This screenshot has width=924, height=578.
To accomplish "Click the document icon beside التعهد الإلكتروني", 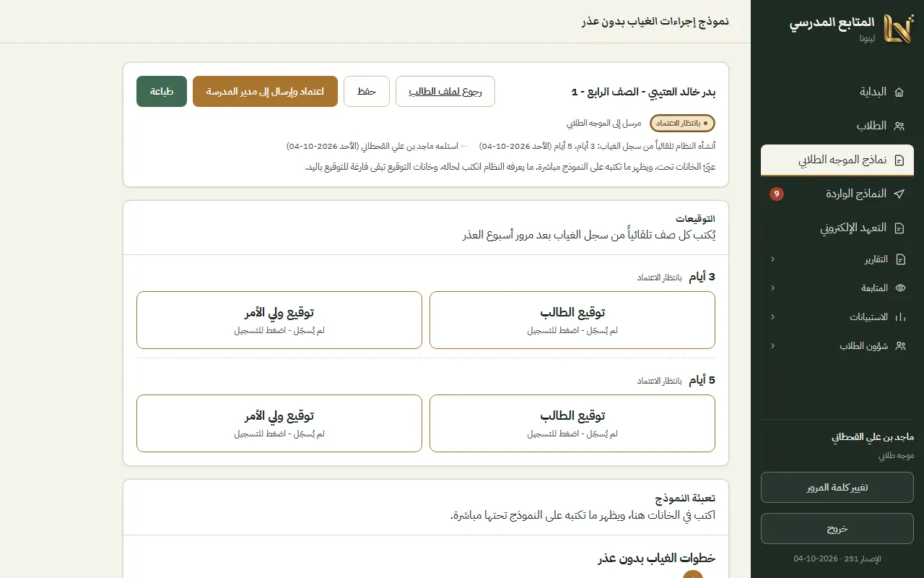I will click(x=899, y=228).
